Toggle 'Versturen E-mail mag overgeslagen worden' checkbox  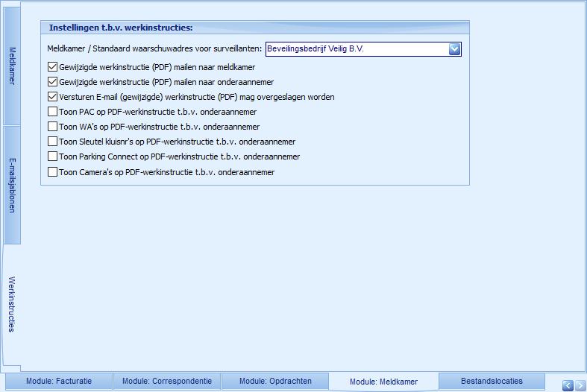tap(52, 97)
